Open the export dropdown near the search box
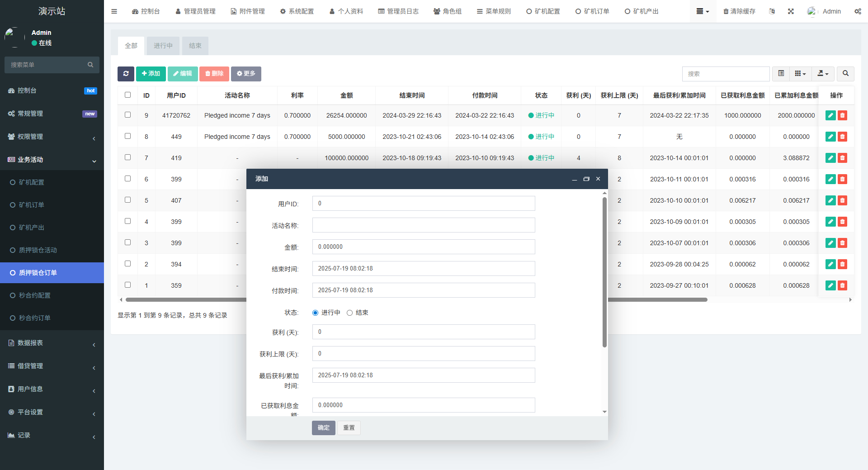 coord(822,73)
